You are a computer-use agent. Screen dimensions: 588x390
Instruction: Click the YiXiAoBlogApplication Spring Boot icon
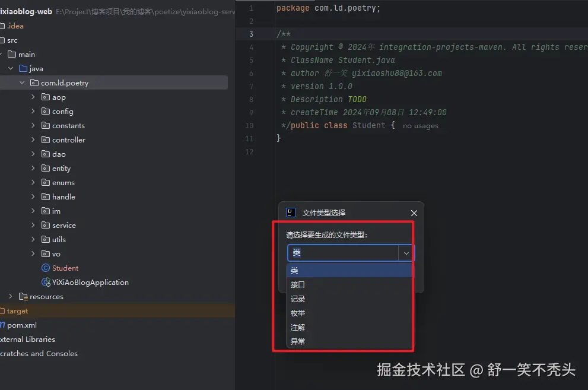[x=45, y=282]
